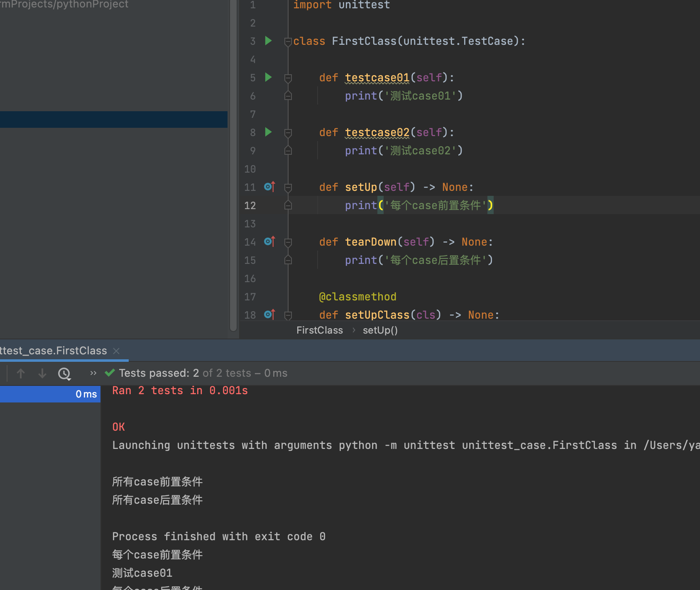This screenshot has width=700, height=590.
Task: Fold end marker of tearDown on line 15
Action: (x=288, y=260)
